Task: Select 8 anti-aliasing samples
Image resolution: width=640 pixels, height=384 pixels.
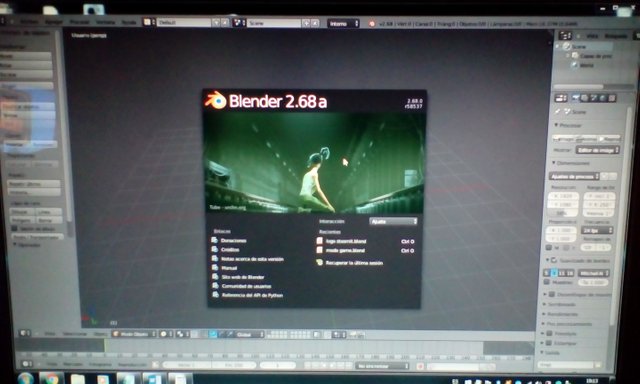Action: click(x=554, y=273)
